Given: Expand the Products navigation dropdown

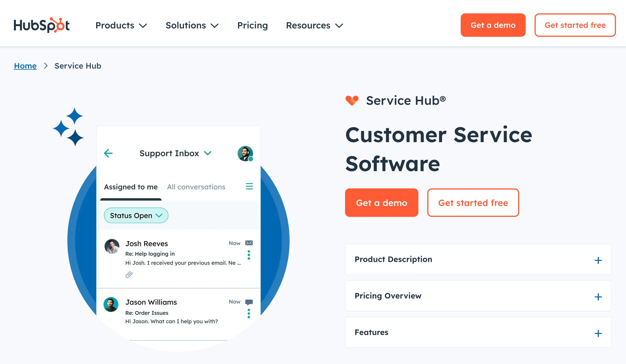Looking at the screenshot, I should (x=121, y=25).
